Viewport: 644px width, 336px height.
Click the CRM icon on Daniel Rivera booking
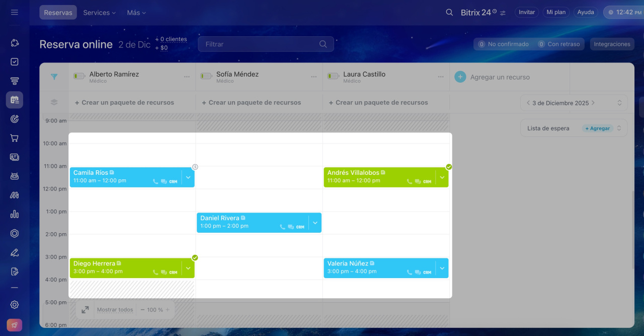coord(300,227)
